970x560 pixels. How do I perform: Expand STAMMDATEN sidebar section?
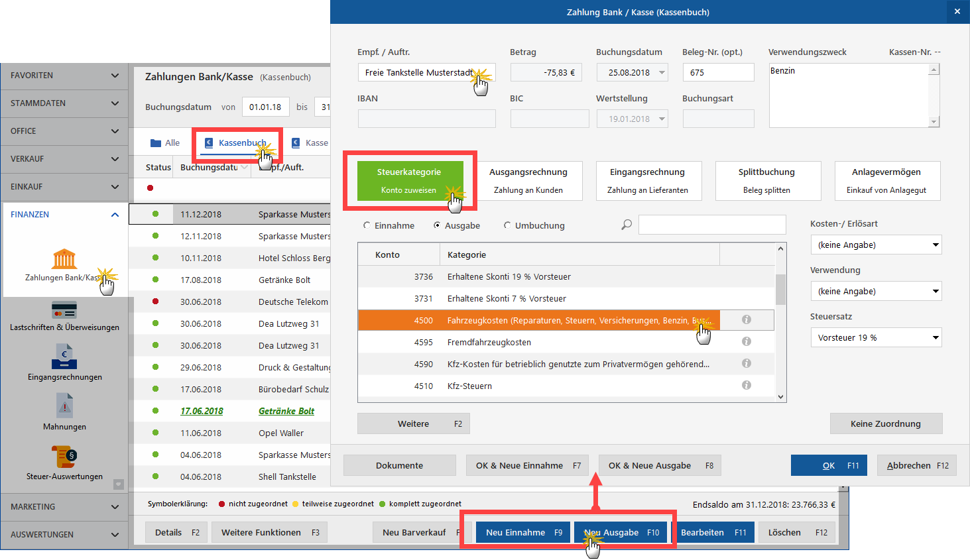tap(64, 103)
